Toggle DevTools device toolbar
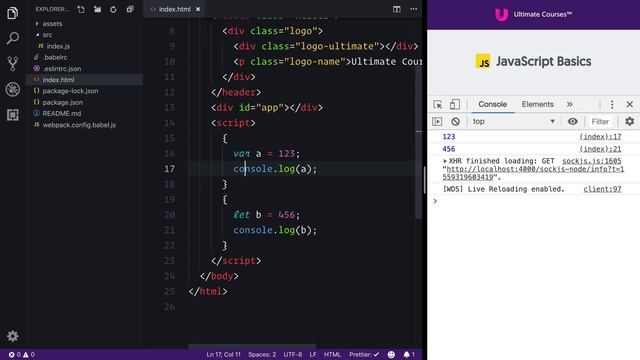Viewport: 640px width, 360px height. pos(455,104)
